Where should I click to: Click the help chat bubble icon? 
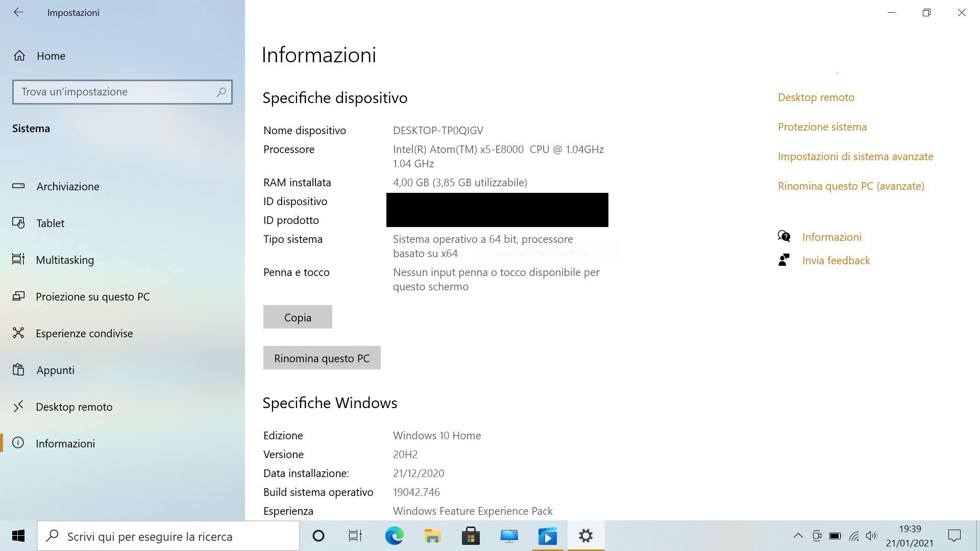click(784, 236)
